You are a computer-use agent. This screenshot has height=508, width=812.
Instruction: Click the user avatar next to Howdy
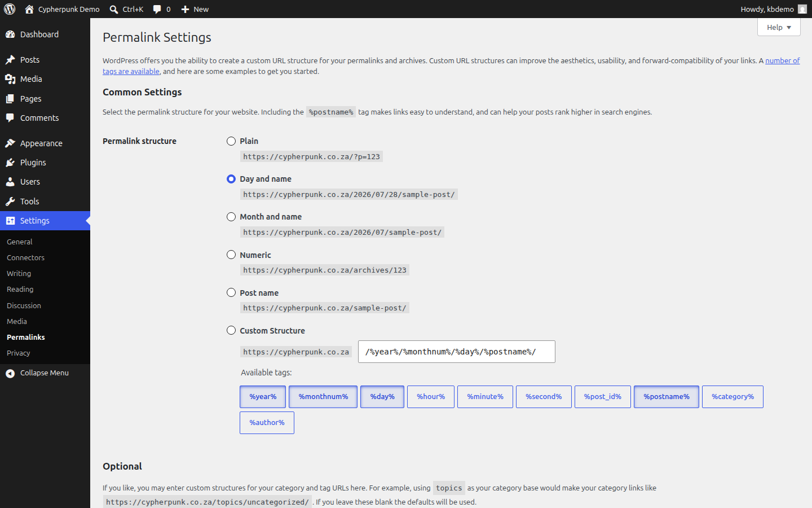click(x=802, y=9)
